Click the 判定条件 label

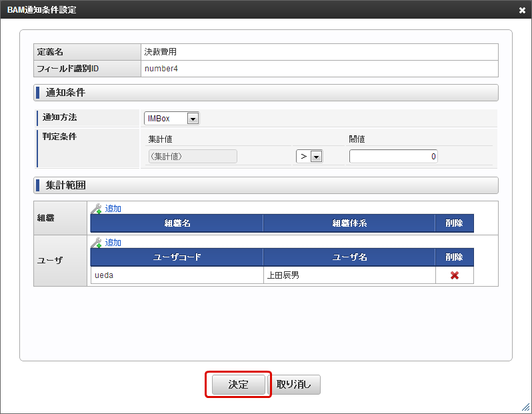pos(60,137)
